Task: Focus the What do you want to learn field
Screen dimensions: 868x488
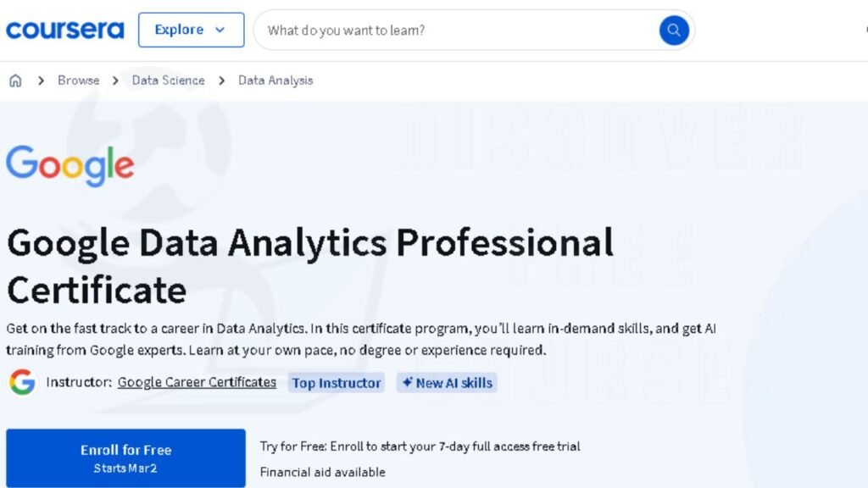Action: tap(457, 30)
